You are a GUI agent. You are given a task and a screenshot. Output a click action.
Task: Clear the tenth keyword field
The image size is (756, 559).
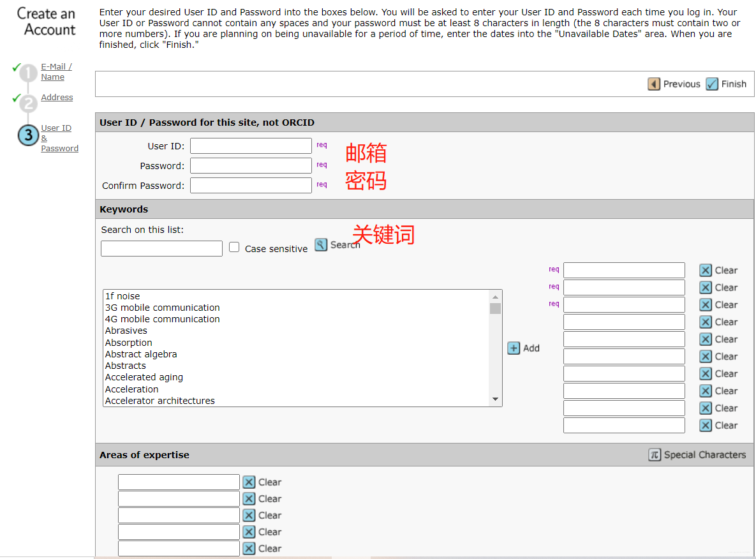pos(706,426)
